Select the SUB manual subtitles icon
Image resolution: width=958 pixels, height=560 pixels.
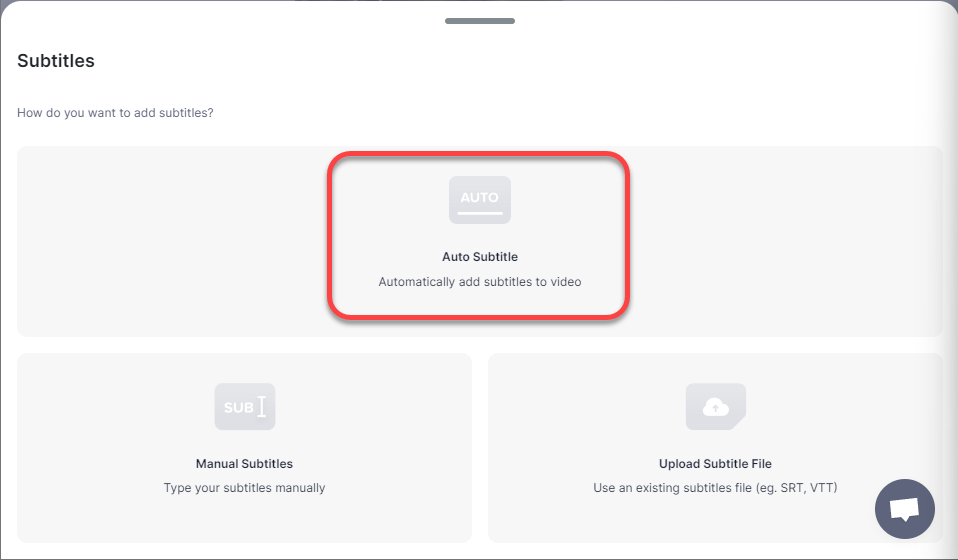point(244,407)
